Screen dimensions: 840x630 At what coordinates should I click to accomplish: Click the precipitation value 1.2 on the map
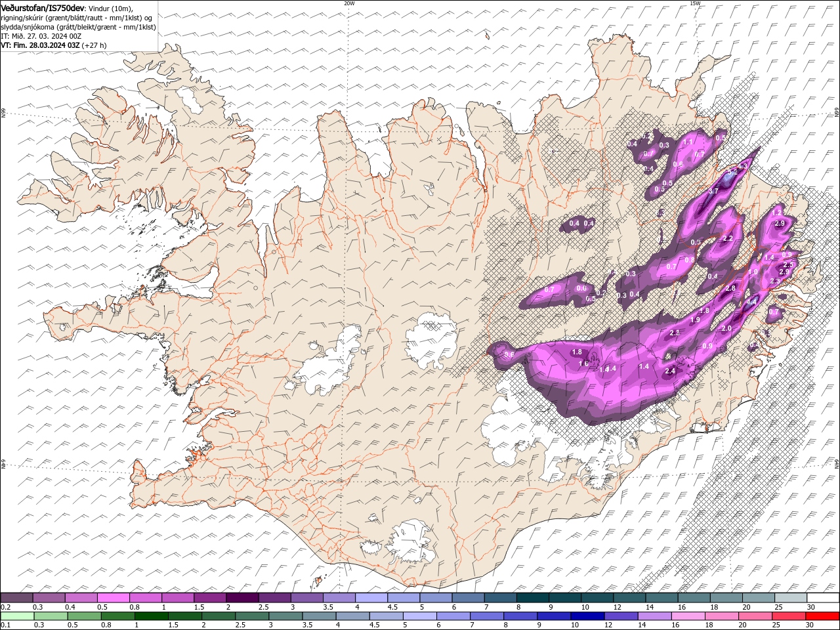tap(777, 213)
